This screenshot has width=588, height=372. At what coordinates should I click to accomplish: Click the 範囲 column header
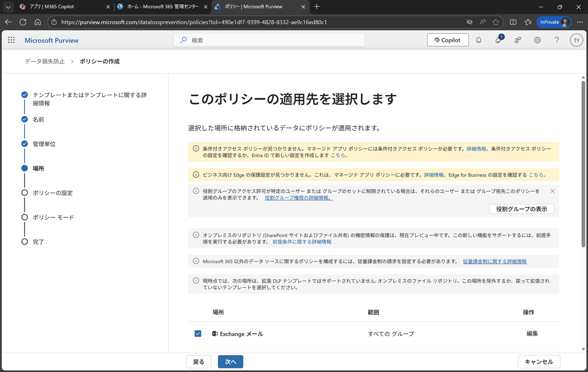coord(373,312)
